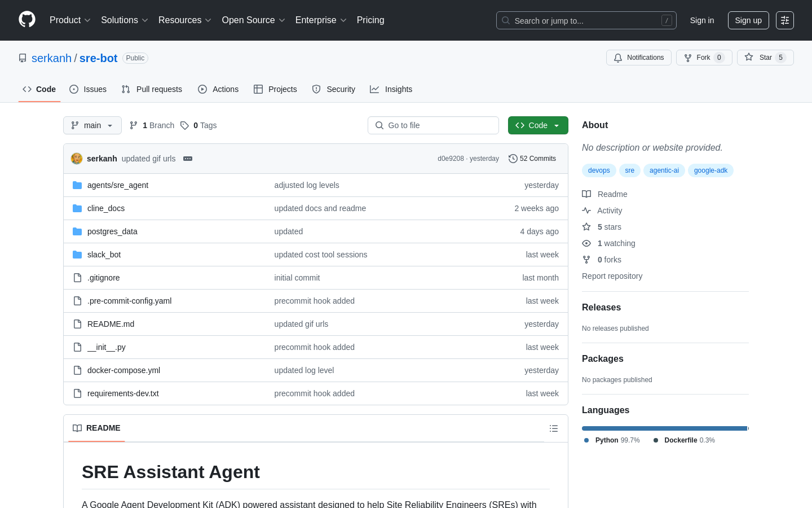
Task: Open the green Code dropdown button
Action: tap(538, 125)
